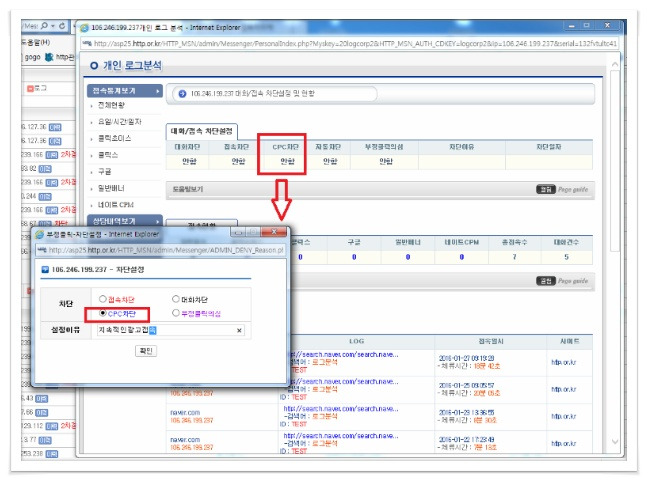Open 일반배너 sidebar item
The height and width of the screenshot is (481, 648).
tap(111, 188)
